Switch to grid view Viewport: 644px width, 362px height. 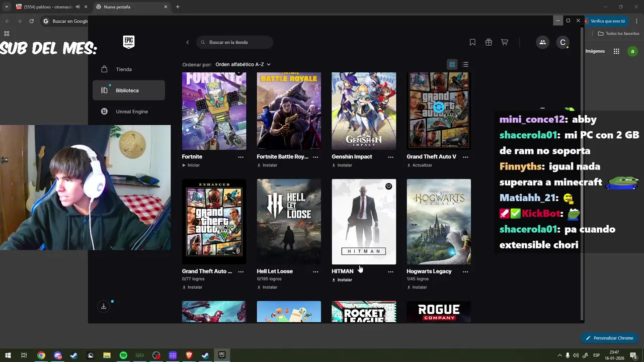[452, 64]
